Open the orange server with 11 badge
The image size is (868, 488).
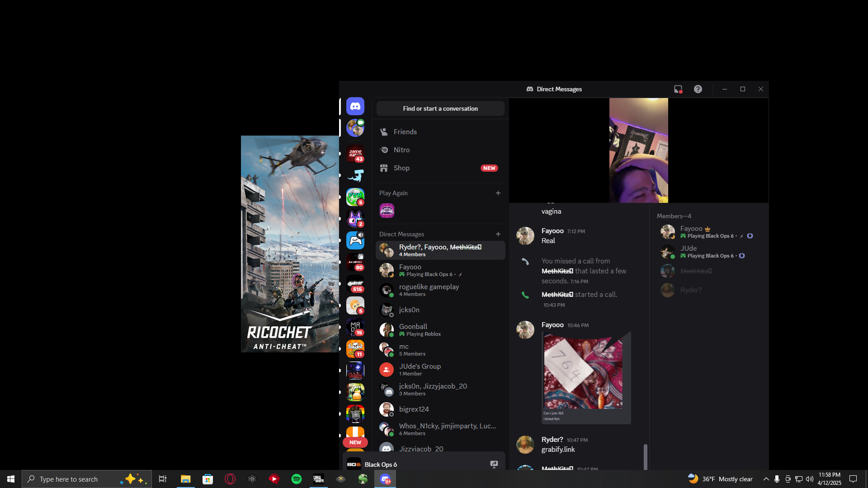(355, 349)
